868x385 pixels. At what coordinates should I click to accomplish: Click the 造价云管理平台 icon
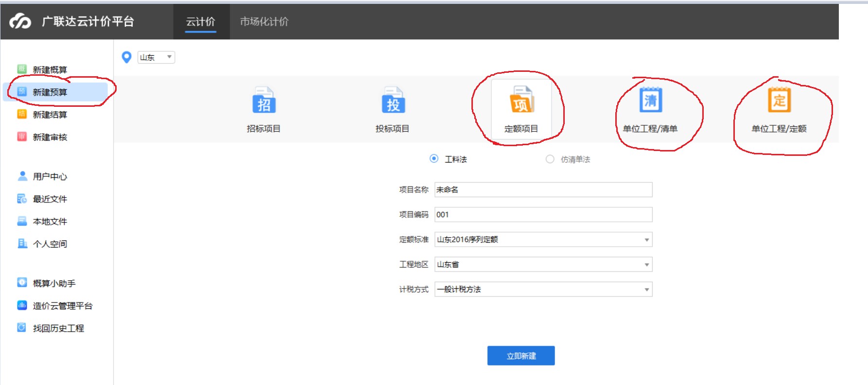tap(22, 305)
